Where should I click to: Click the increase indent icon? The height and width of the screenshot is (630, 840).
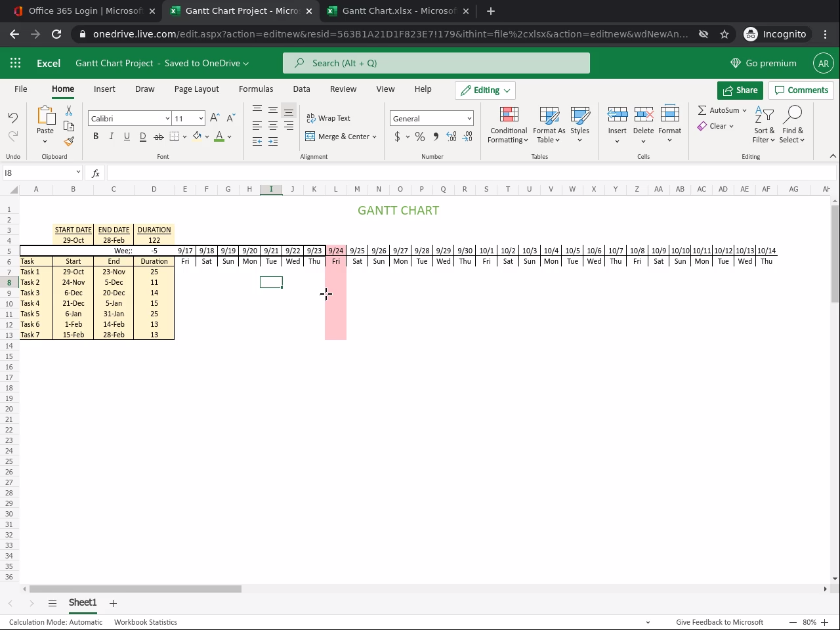coord(273,142)
